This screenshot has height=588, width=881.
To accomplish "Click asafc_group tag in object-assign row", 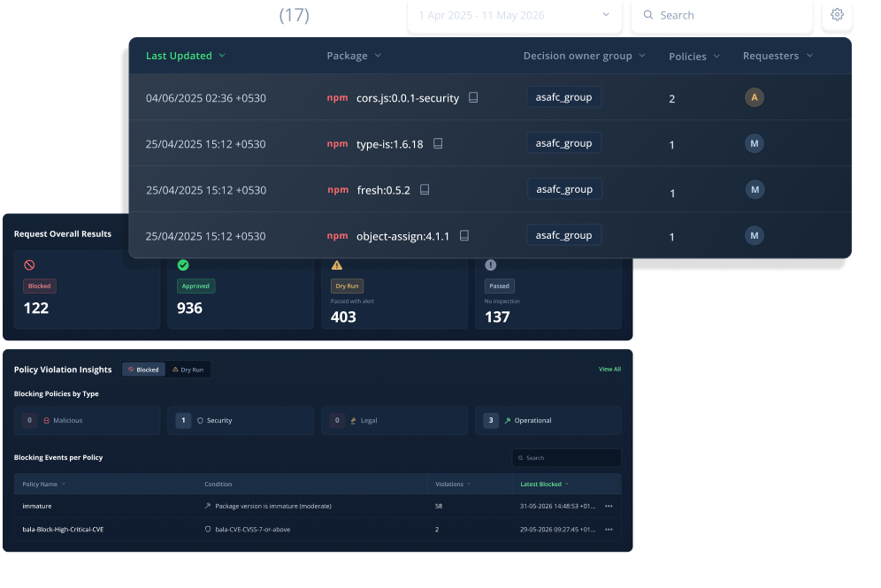I will click(563, 234).
